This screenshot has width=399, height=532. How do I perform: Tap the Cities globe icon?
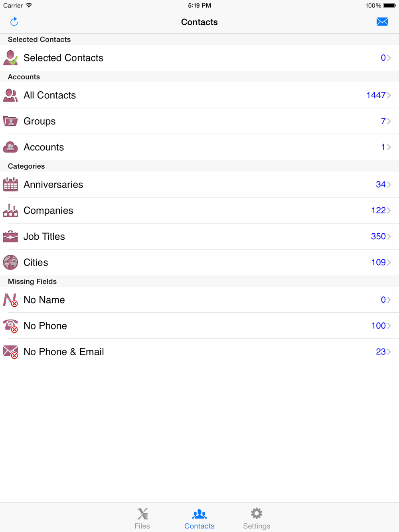pos(10,262)
